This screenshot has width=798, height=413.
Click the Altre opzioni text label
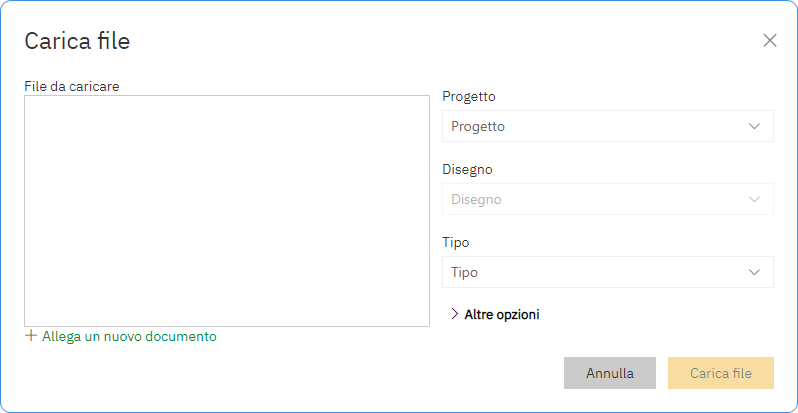[502, 314]
